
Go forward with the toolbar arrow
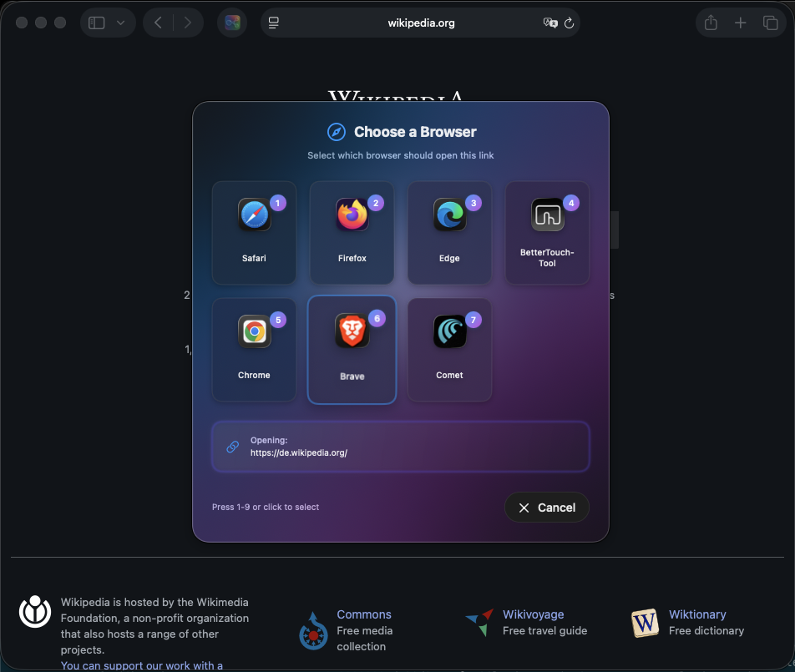(x=188, y=23)
